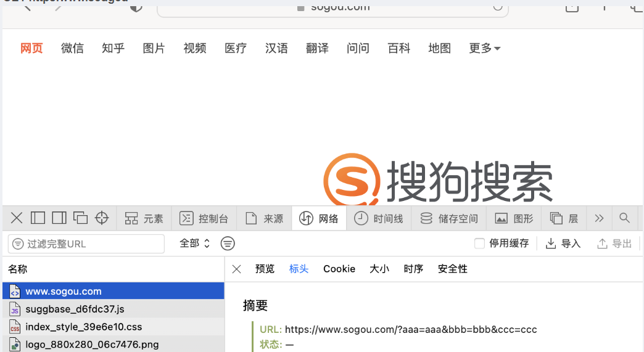This screenshot has height=352, width=644.
Task: Select logo_880x280_06c7476.png in request list
Action: coord(114,344)
